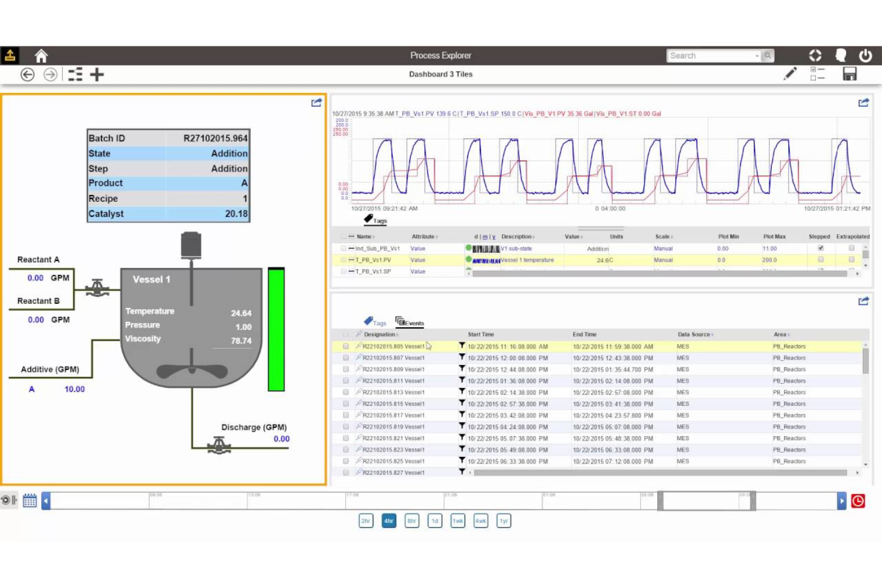Select the 4hr time range
The image size is (882, 588).
point(389,521)
